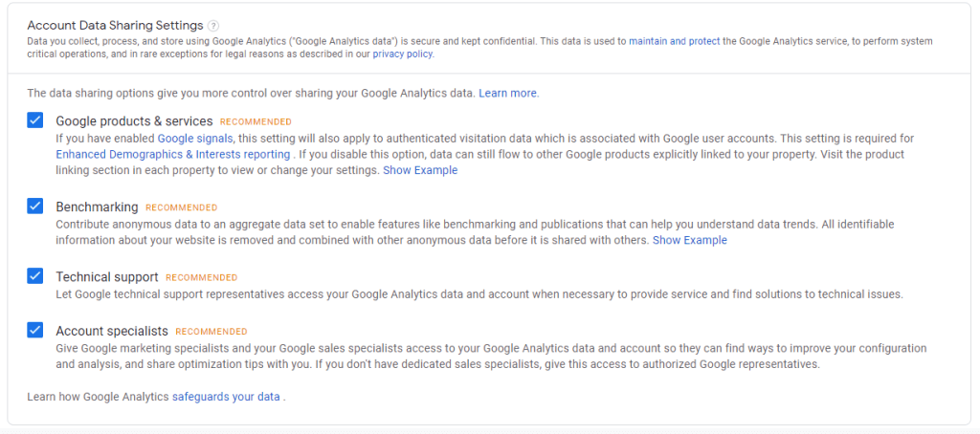Click the Learn more link

(508, 93)
